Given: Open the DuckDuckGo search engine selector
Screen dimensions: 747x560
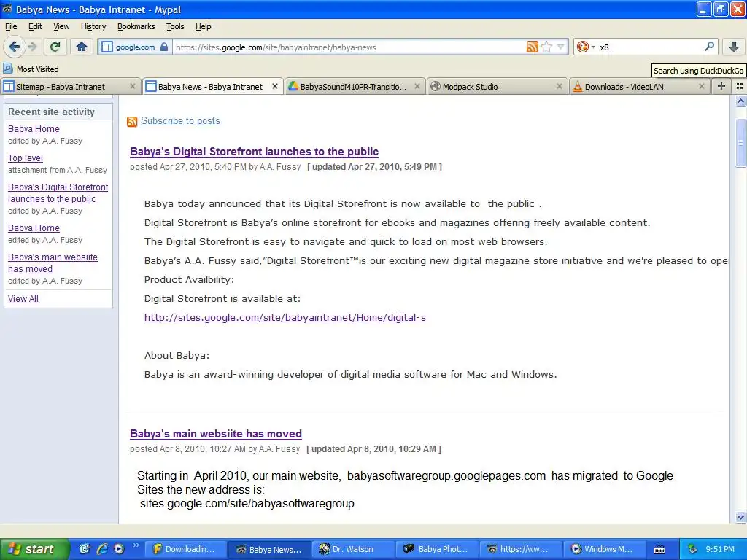Looking at the screenshot, I should click(x=586, y=47).
